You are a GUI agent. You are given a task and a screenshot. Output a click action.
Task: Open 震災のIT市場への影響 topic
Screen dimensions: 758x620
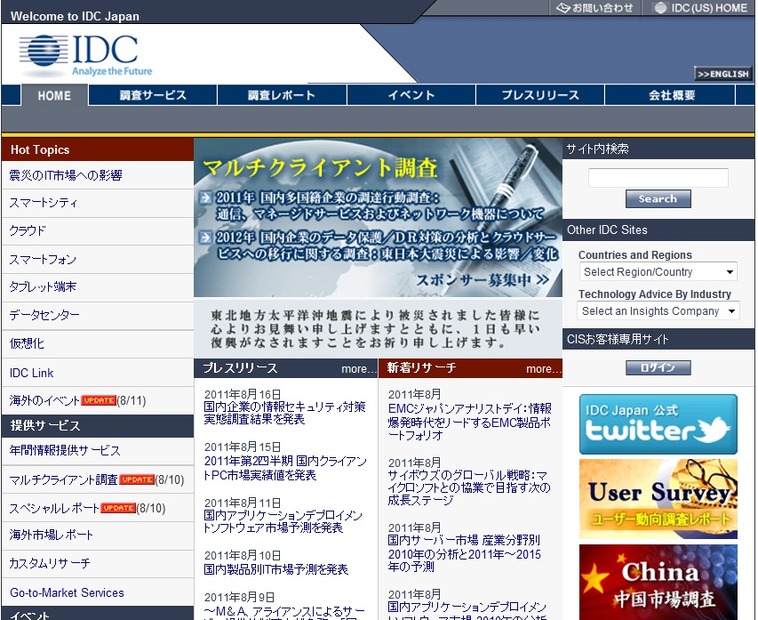[66, 175]
